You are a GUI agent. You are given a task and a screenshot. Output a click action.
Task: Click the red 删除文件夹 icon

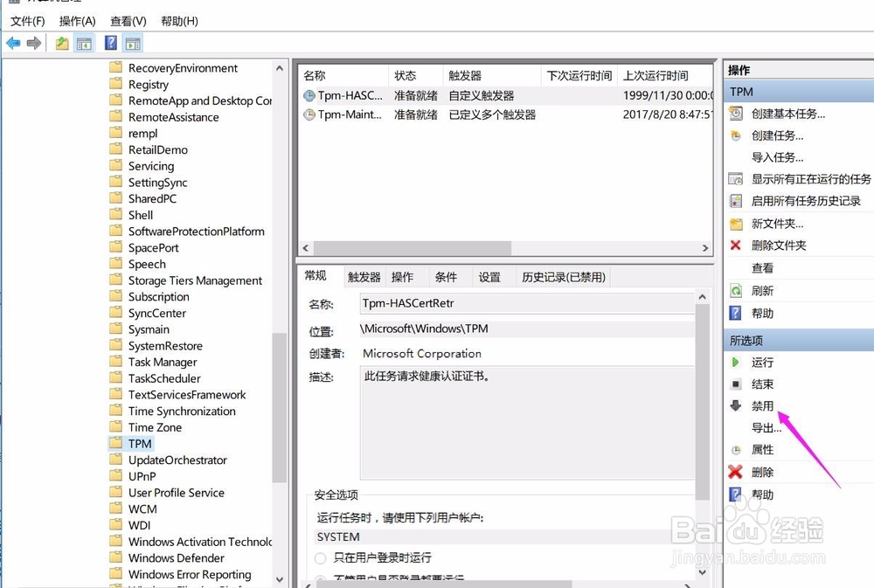(737, 246)
